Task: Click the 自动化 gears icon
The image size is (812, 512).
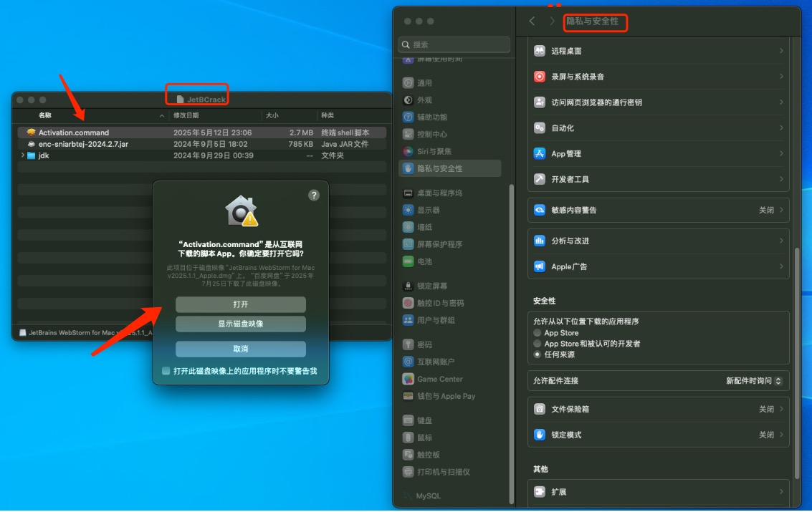Action: click(540, 127)
